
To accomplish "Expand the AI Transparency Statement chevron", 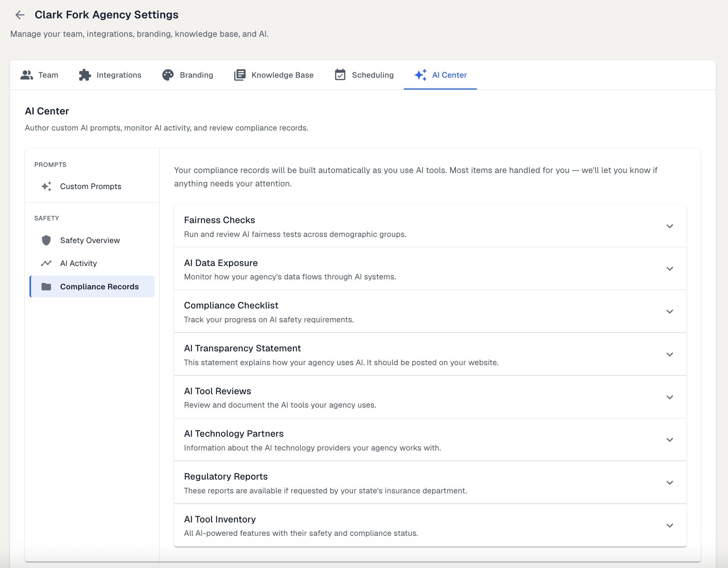I will click(x=670, y=354).
